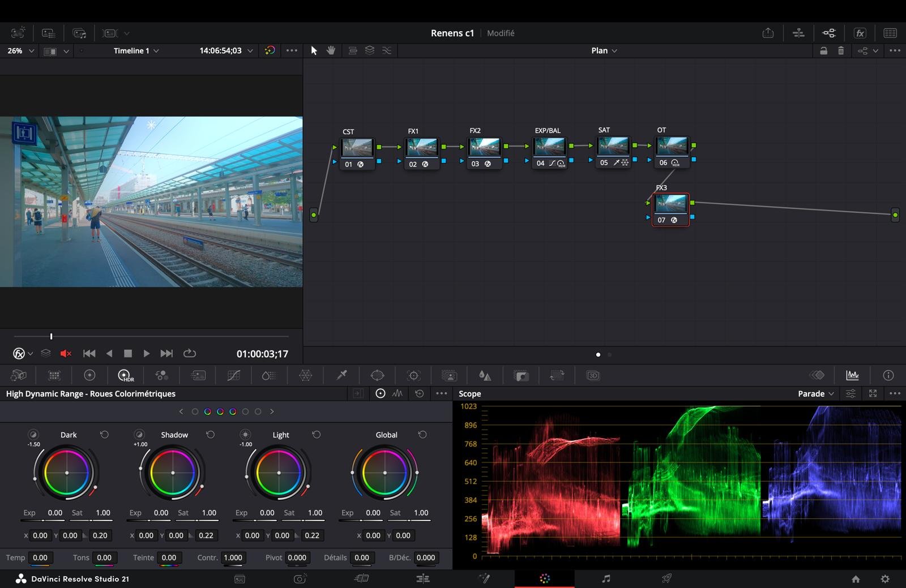Open the Key palette icon
The height and width of the screenshot is (588, 906).
click(521, 375)
